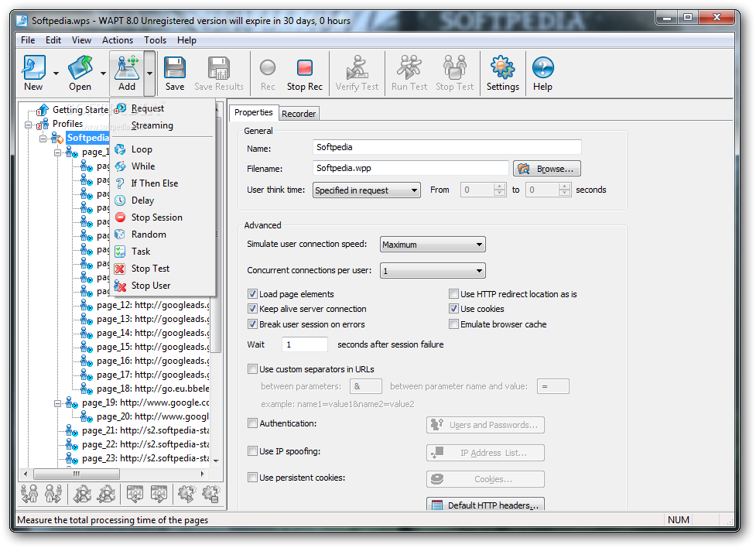Open Concurrent connections per user dropdown
The image size is (756, 548).
pyautogui.click(x=433, y=271)
